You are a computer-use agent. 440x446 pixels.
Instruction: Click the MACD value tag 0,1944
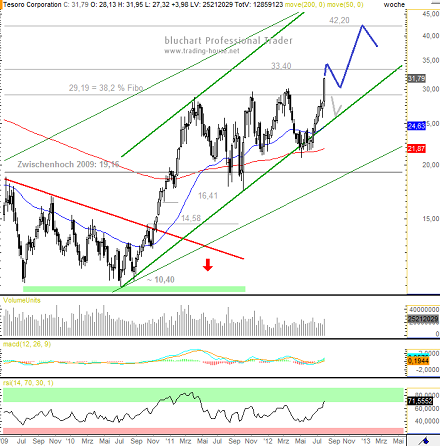click(418, 361)
